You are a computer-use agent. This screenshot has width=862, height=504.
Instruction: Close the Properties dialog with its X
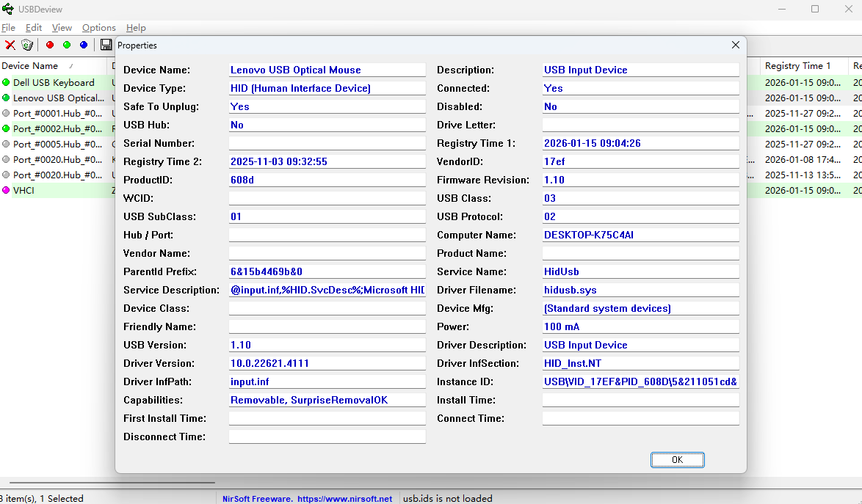[736, 45]
